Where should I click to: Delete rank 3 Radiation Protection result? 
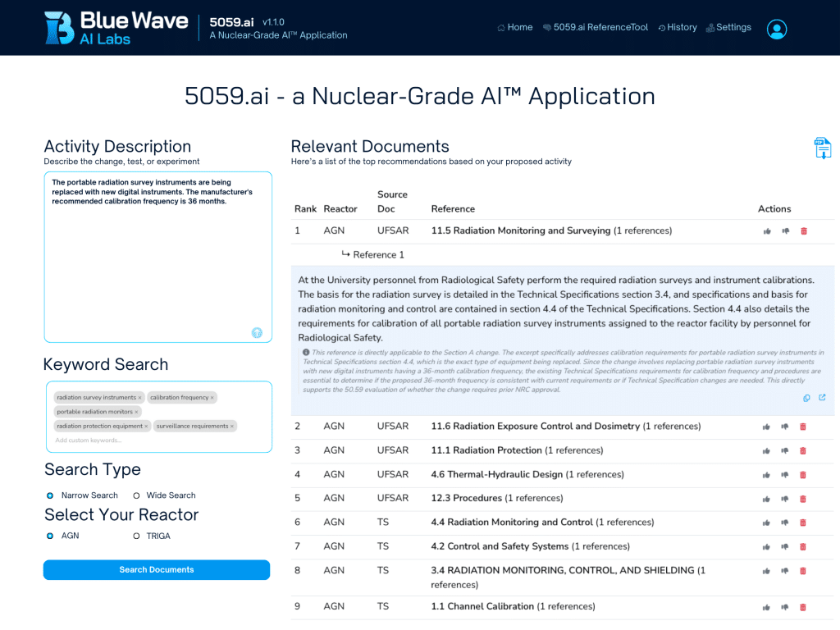point(803,450)
